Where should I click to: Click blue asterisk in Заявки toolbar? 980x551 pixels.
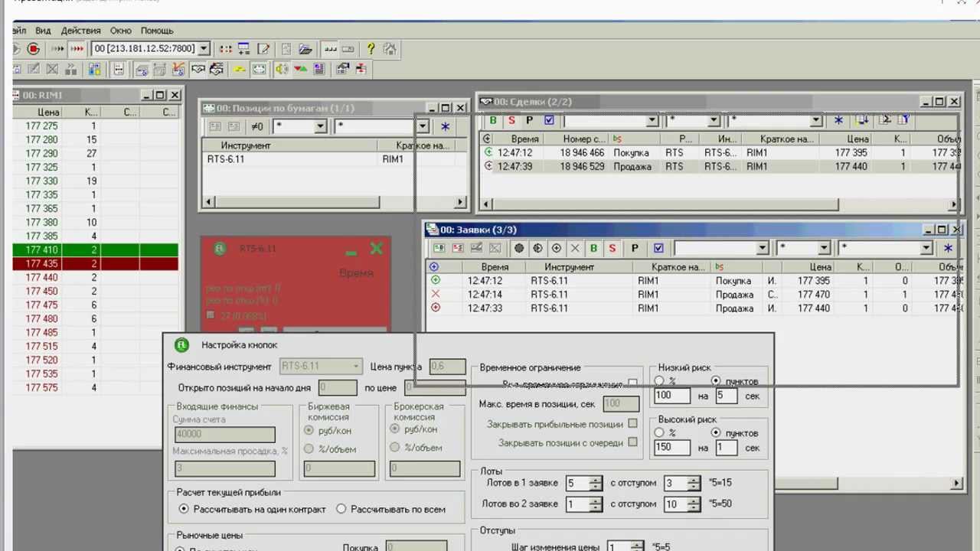pos(948,248)
